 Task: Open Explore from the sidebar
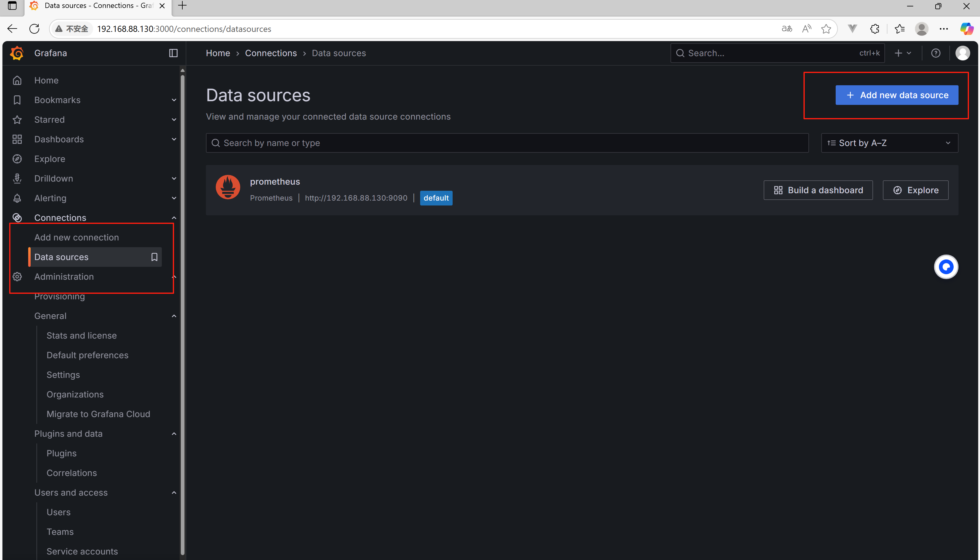click(x=50, y=159)
